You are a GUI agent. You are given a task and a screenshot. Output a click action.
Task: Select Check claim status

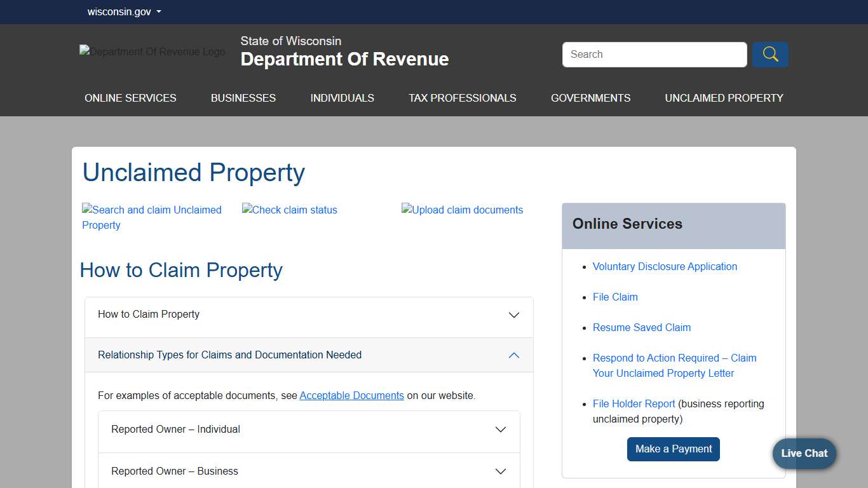[289, 210]
